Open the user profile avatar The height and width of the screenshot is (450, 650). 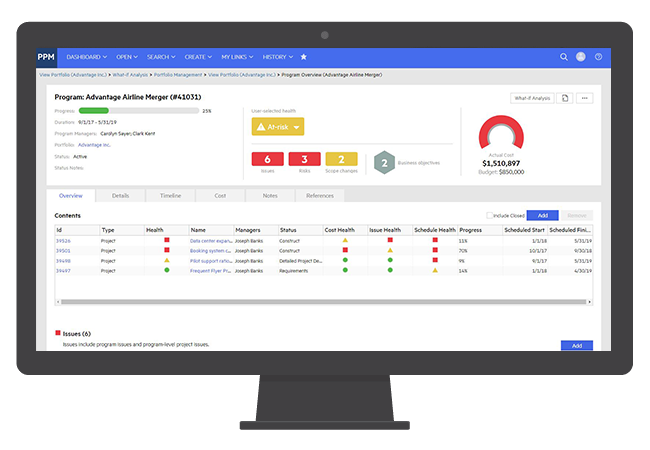click(x=581, y=57)
